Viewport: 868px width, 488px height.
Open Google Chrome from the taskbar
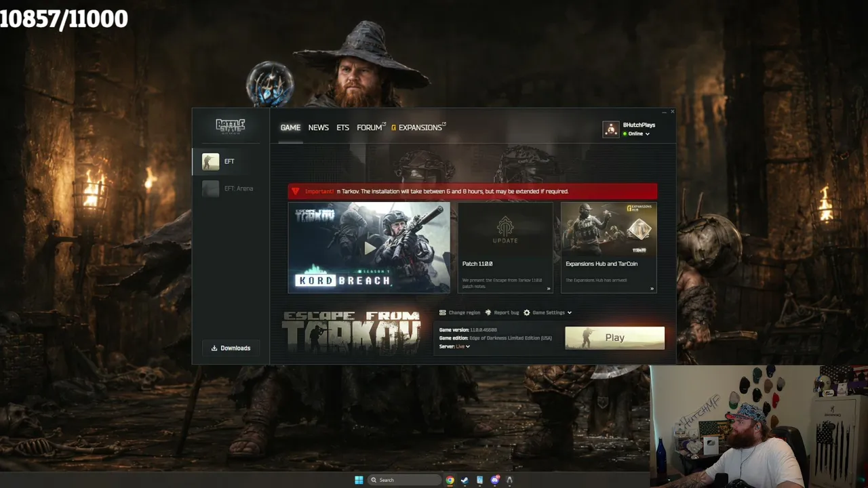tap(450, 480)
